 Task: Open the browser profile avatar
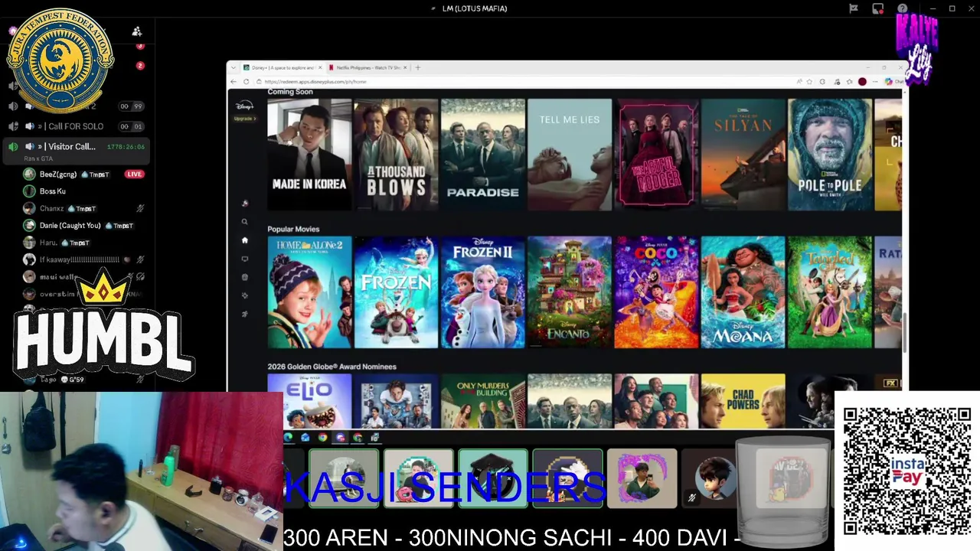coord(862,81)
